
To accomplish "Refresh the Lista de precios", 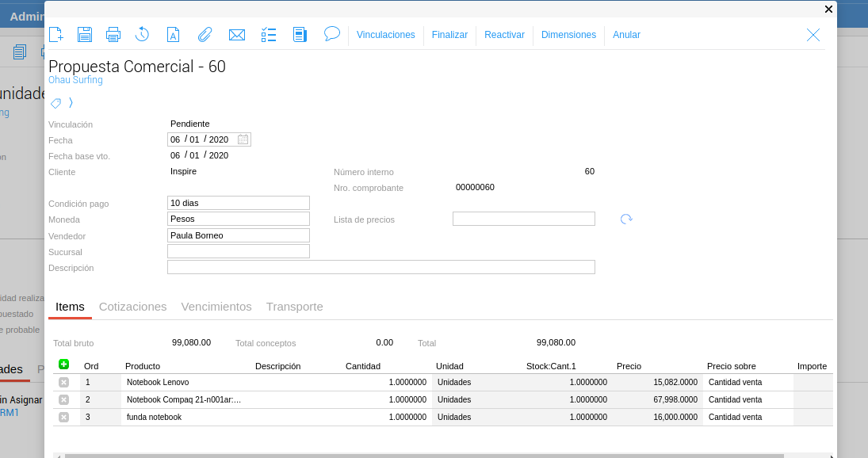I will pos(626,219).
